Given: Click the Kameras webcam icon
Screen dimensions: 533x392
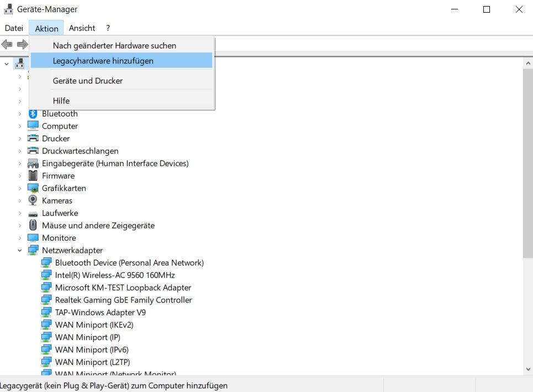Looking at the screenshot, I should (33, 200).
